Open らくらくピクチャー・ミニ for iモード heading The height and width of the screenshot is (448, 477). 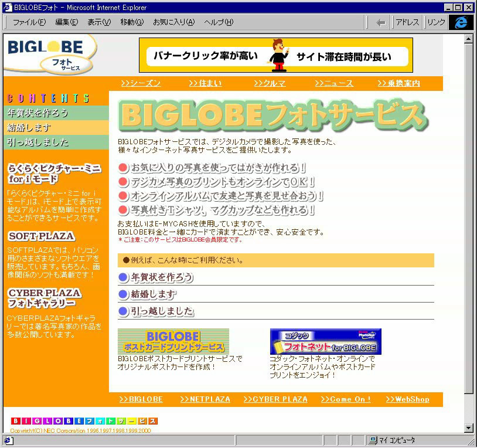(x=54, y=174)
